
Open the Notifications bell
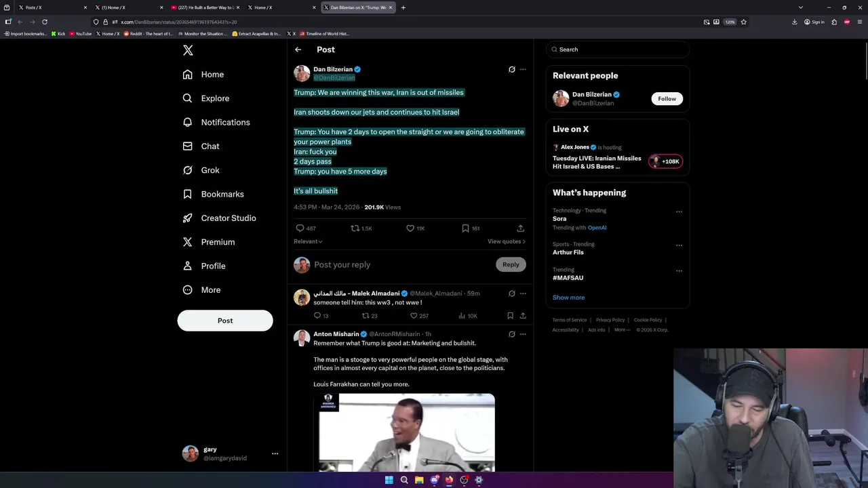(216, 122)
